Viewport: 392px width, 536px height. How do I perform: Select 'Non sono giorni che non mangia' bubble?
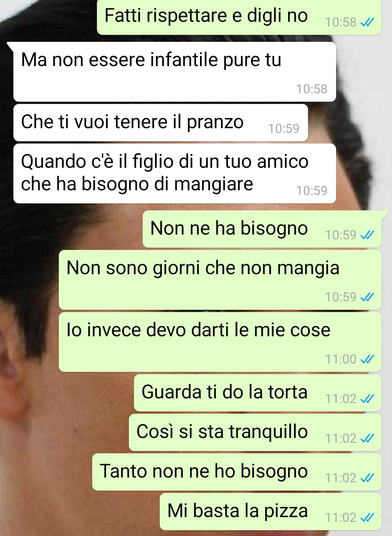[x=220, y=280]
